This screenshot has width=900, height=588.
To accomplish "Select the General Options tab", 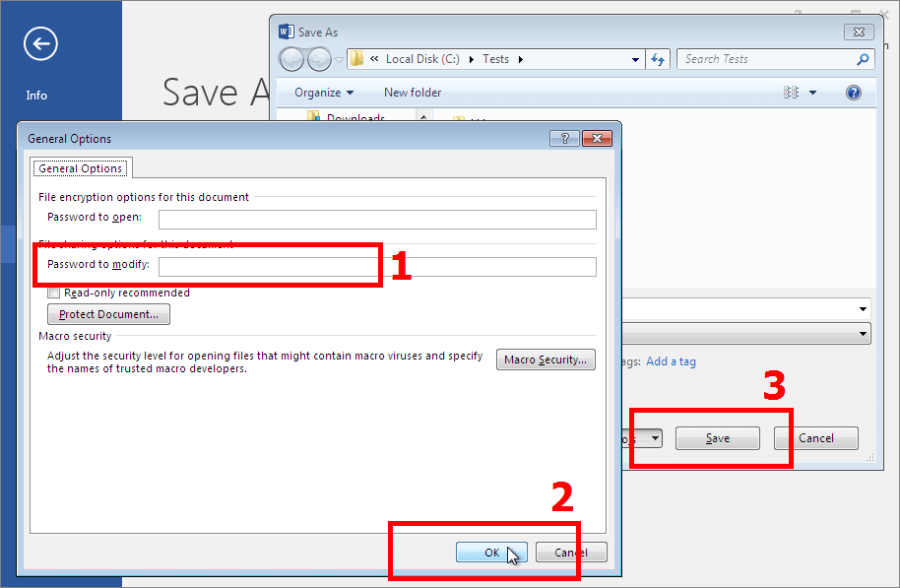I will tap(81, 168).
